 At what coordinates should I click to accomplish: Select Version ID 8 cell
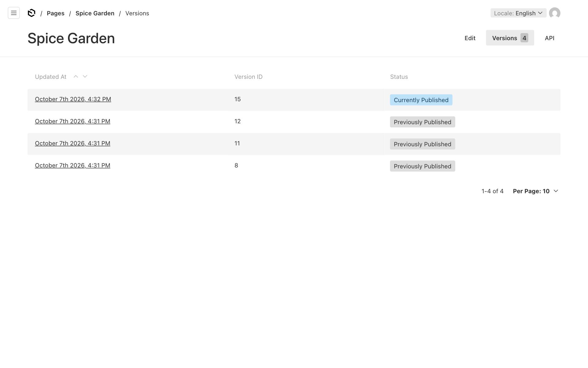pos(236,165)
